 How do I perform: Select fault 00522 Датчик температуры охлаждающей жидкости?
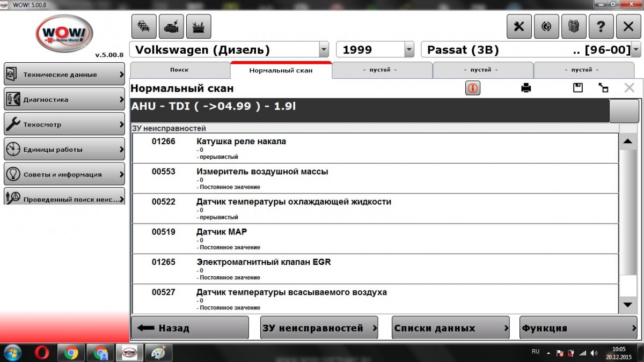(x=375, y=208)
